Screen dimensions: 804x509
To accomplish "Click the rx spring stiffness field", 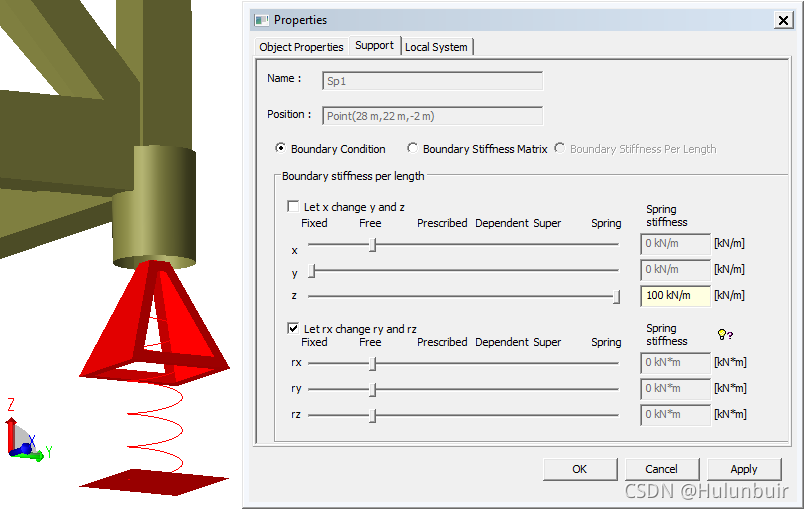I will click(675, 362).
